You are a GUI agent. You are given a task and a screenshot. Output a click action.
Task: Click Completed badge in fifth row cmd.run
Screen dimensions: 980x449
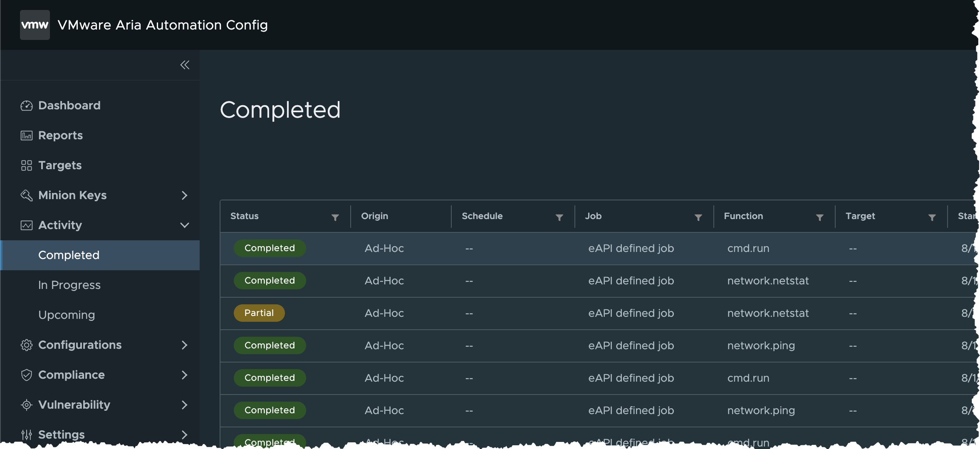tap(270, 378)
